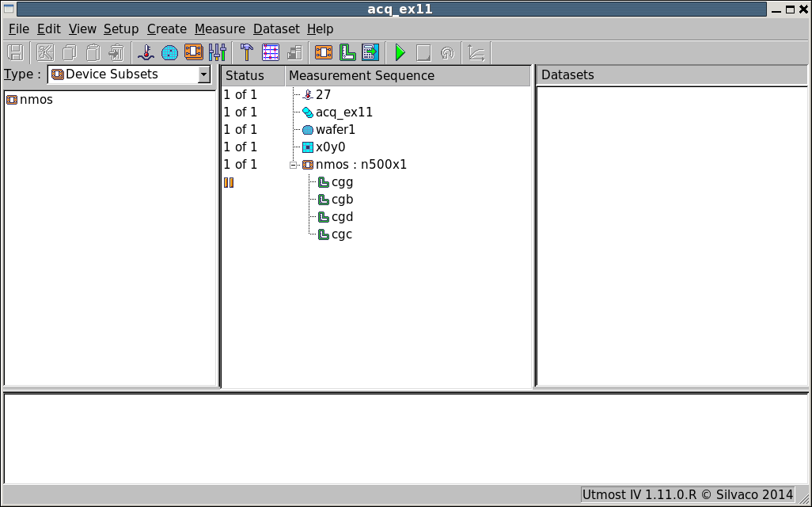Click the stacked orange device subsets icon

[x=194, y=53]
